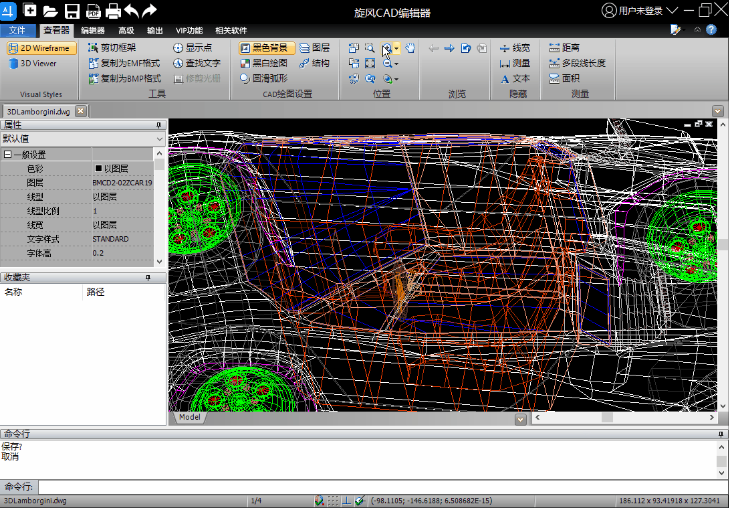The height and width of the screenshot is (510, 729).
Task: Switch to the 编辑器 editor ribbon tab
Action: pyautogui.click(x=92, y=30)
